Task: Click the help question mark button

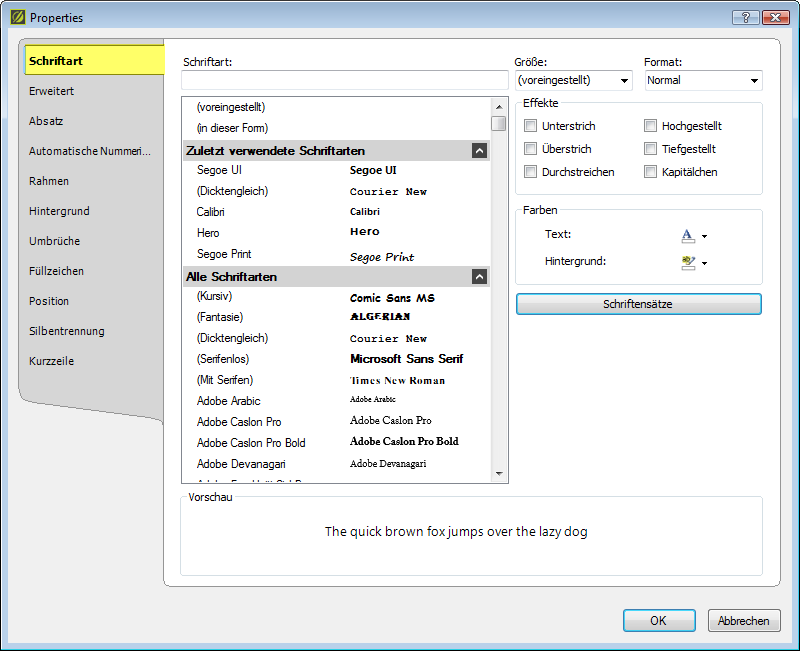Action: click(x=745, y=17)
